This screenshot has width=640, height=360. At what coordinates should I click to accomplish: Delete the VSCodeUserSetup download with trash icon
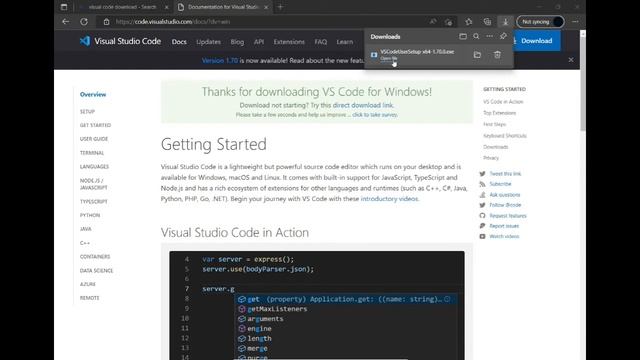(497, 55)
